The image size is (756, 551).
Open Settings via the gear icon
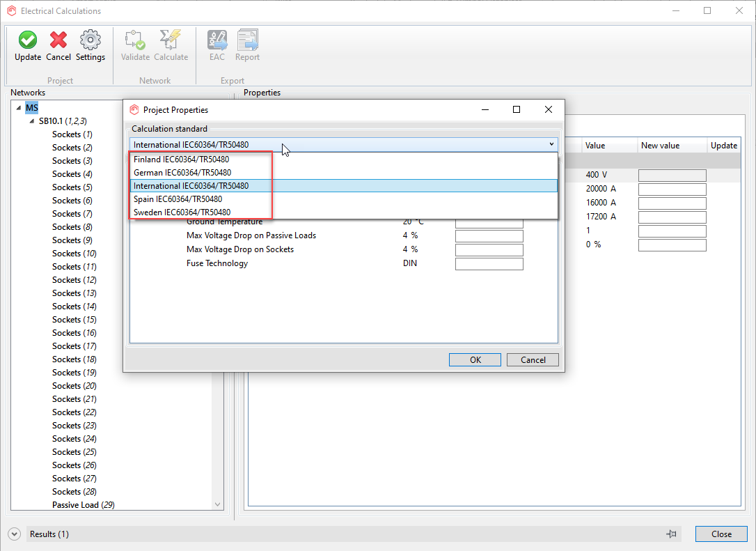[90, 40]
